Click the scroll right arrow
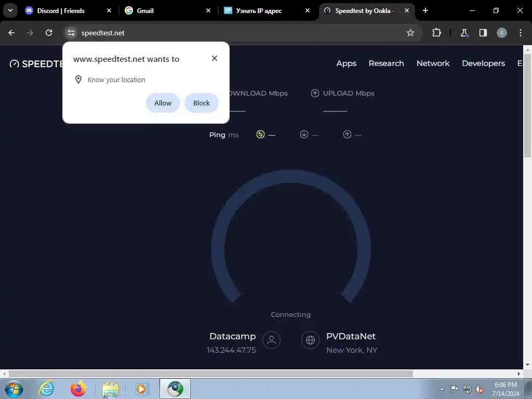 pos(519,374)
